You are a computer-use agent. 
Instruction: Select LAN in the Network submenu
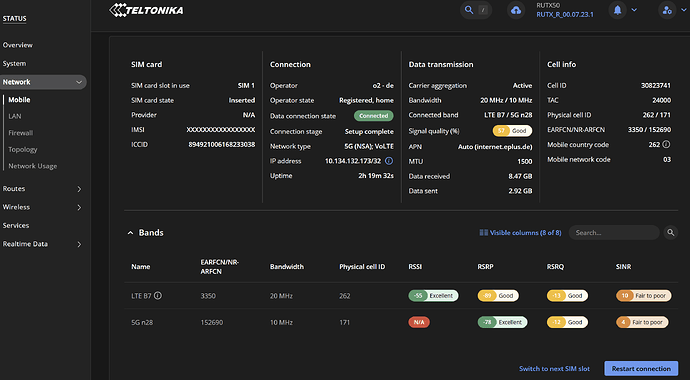[15, 116]
